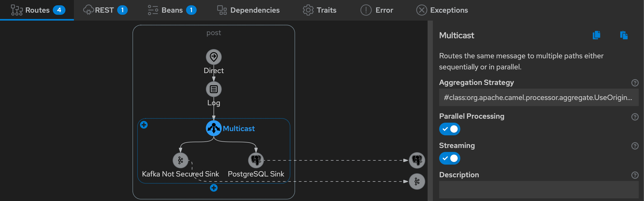Click the external PostgreSQL elephant node
Image resolution: width=644 pixels, height=201 pixels.
(x=417, y=160)
